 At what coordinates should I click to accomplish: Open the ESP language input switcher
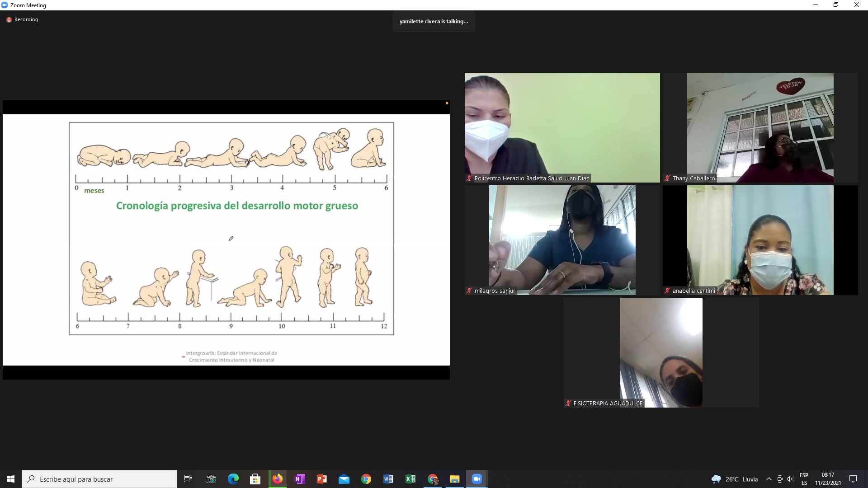[804, 479]
